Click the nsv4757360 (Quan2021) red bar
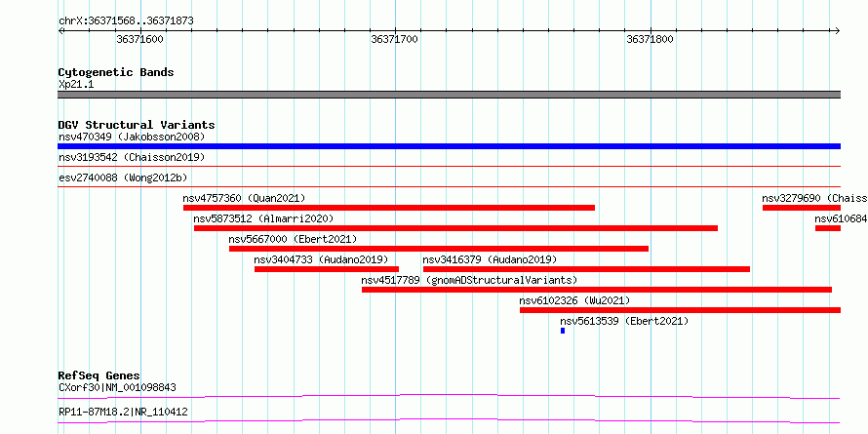The image size is (868, 434). pos(389,208)
